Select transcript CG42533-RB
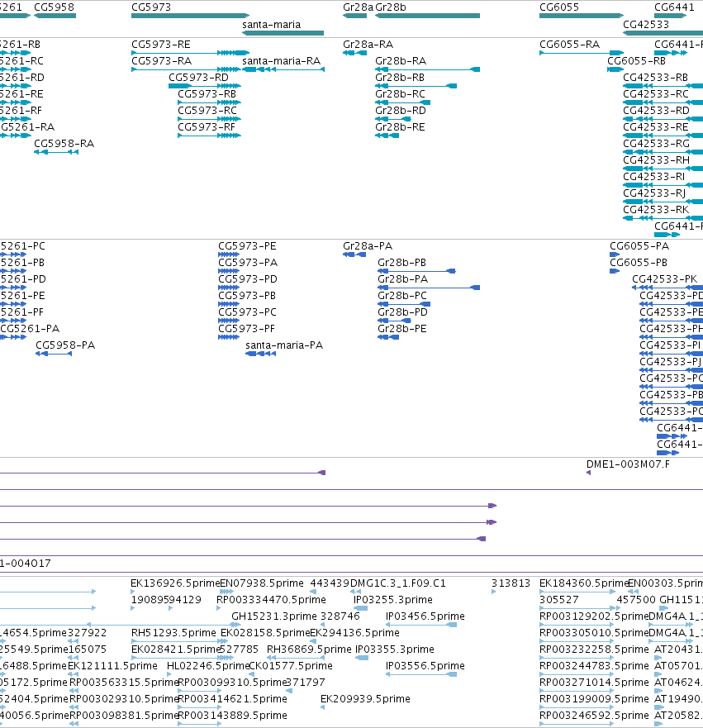 coord(656,77)
